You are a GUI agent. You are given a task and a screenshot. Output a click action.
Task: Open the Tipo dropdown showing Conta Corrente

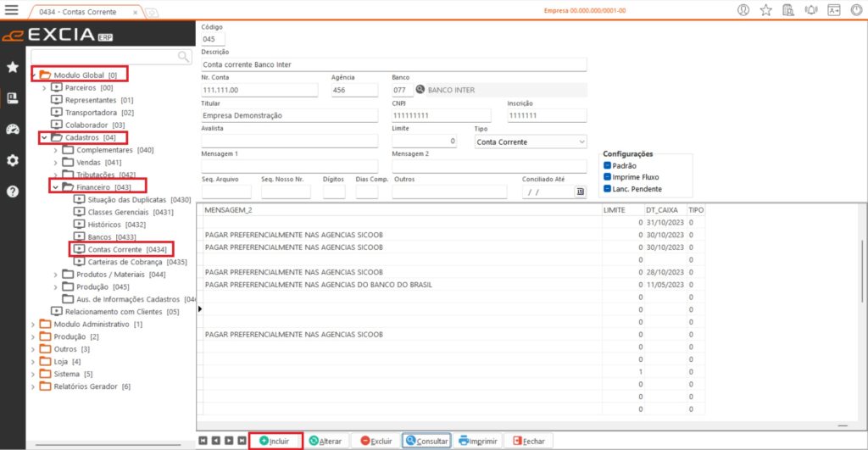click(531, 142)
